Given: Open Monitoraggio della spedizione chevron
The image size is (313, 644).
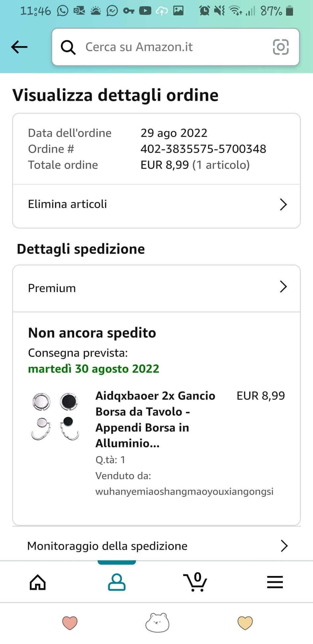Looking at the screenshot, I should click(284, 546).
